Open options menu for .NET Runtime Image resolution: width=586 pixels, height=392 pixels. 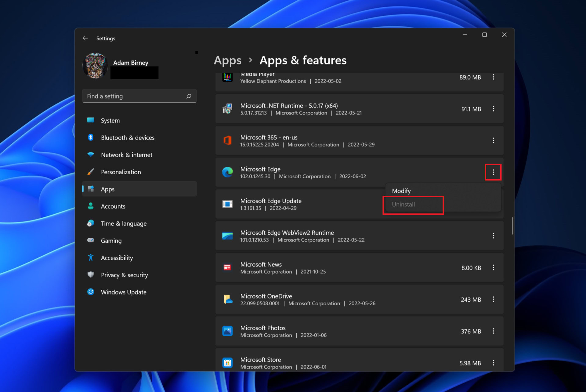pyautogui.click(x=494, y=109)
